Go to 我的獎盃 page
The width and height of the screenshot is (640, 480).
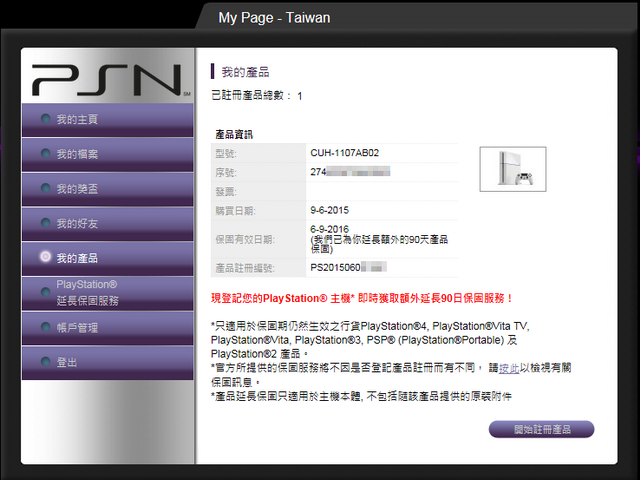tap(107, 189)
